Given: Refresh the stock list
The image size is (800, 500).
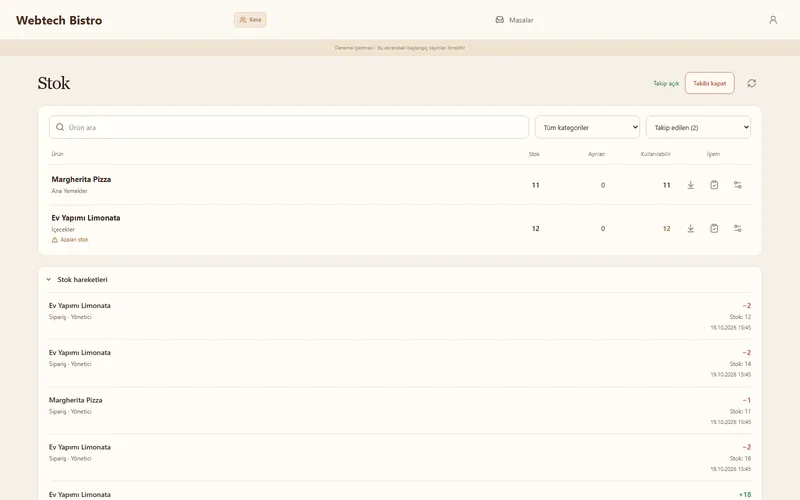Looking at the screenshot, I should (x=752, y=83).
